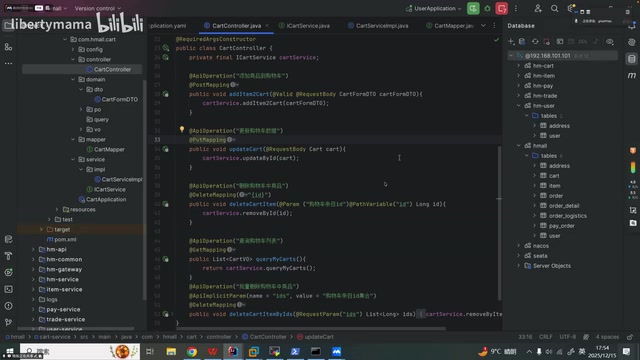Image resolution: width=640 pixels, height=360 pixels.
Task: Toggle read-only lock in status bar
Action: (x=630, y=337)
